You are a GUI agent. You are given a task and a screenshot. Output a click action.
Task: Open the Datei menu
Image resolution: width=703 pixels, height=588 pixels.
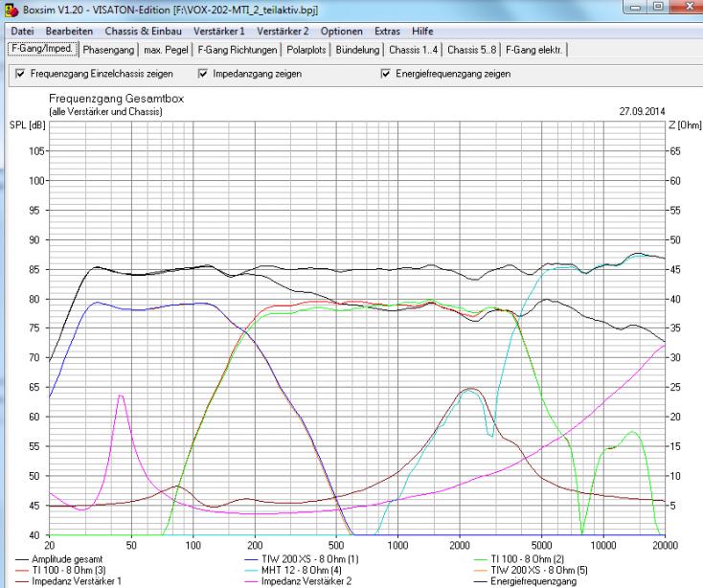click(20, 32)
